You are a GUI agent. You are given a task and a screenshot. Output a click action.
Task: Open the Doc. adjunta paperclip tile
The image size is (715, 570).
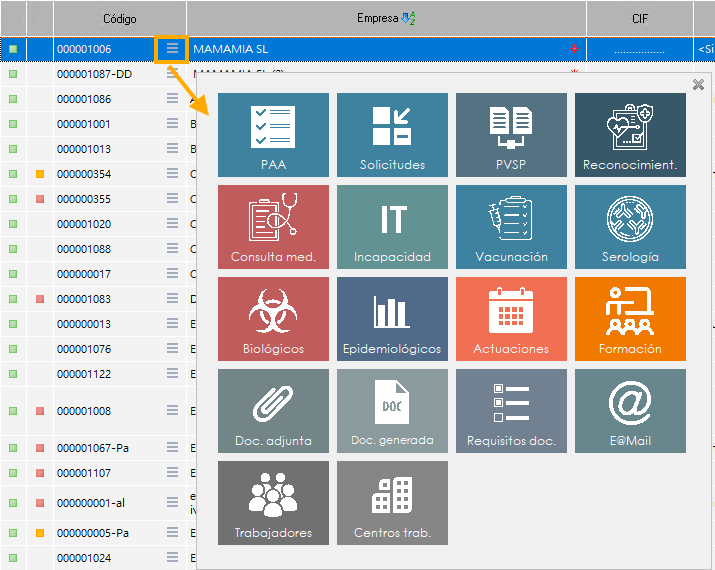click(272, 411)
